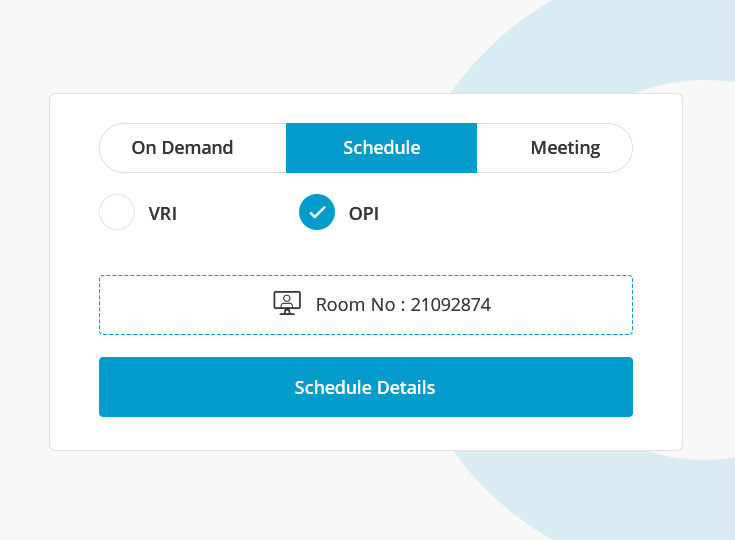The image size is (735, 540).
Task: Choose On Demand in the segmented control
Action: click(x=182, y=148)
